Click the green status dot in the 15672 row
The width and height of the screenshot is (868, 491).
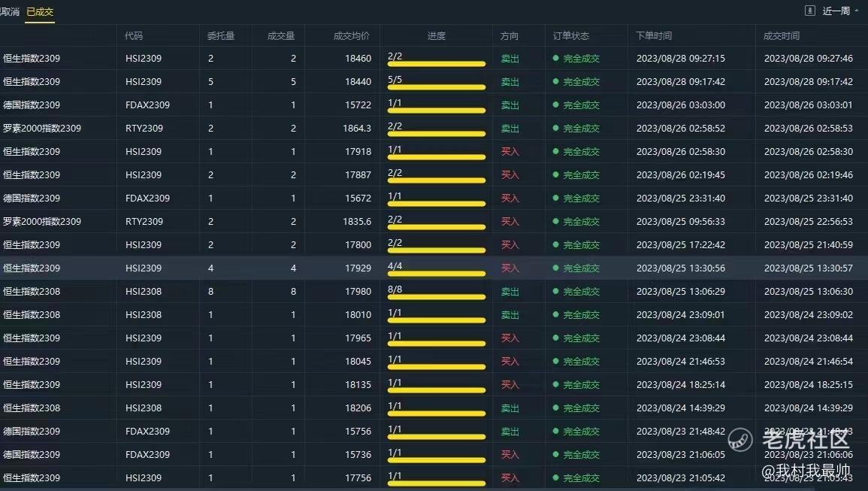[555, 198]
